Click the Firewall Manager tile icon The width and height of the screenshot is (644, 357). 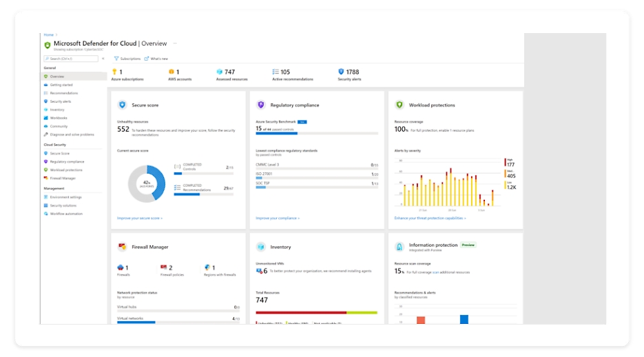(x=122, y=247)
